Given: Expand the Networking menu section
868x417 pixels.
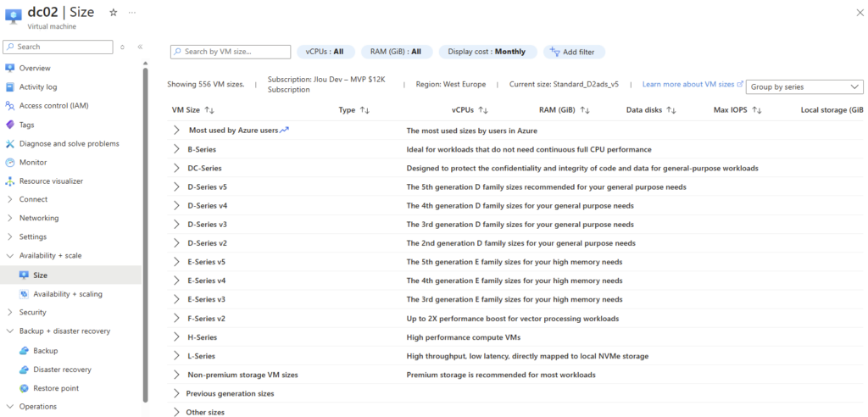Looking at the screenshot, I should click(9, 218).
